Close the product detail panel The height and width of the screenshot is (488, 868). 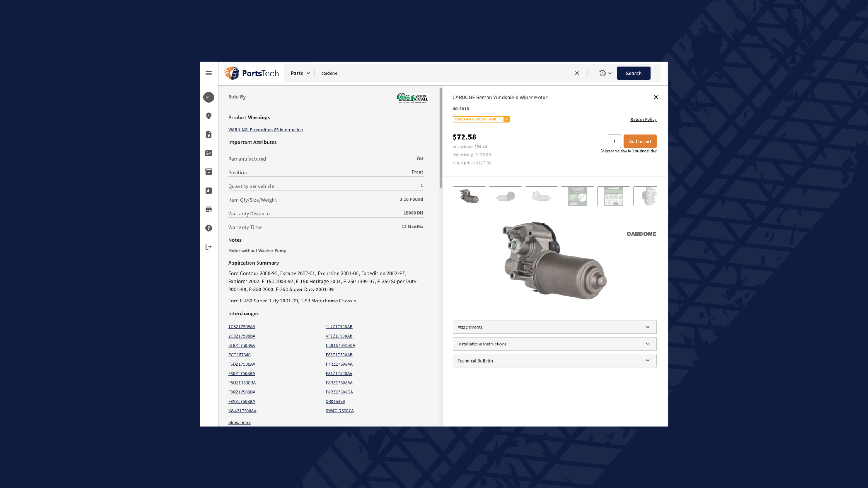(656, 97)
